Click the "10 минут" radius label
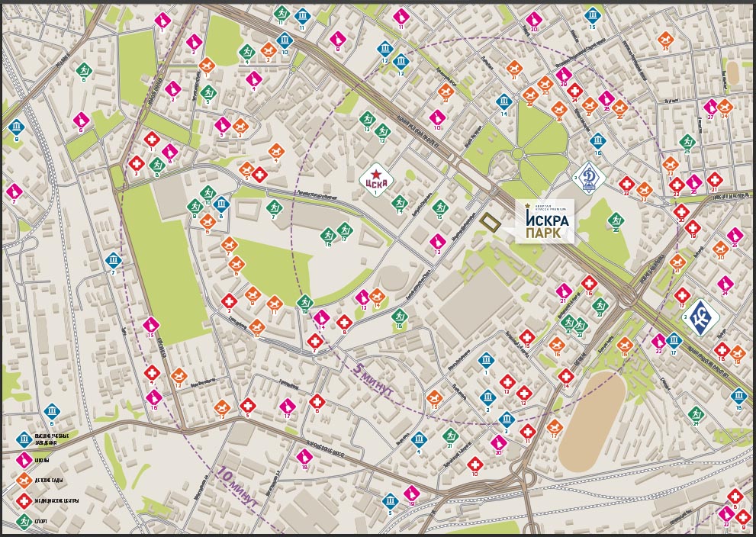This screenshot has width=756, height=537. (237, 487)
